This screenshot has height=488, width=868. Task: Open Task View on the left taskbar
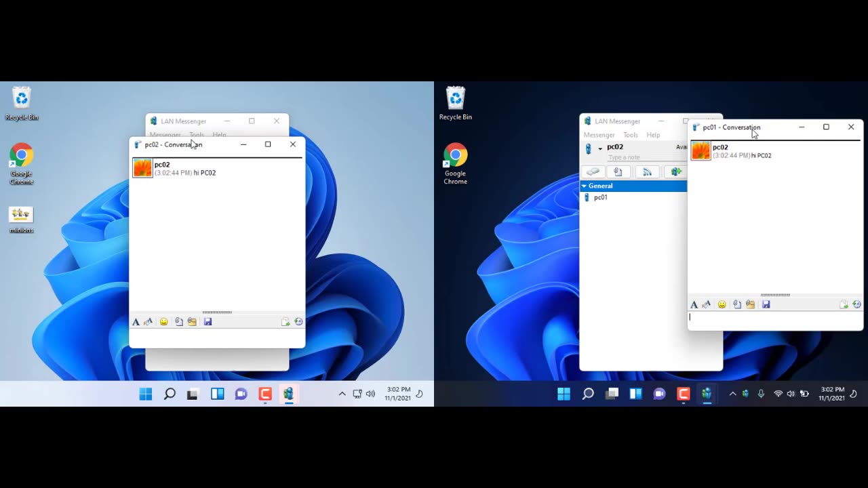[193, 394]
